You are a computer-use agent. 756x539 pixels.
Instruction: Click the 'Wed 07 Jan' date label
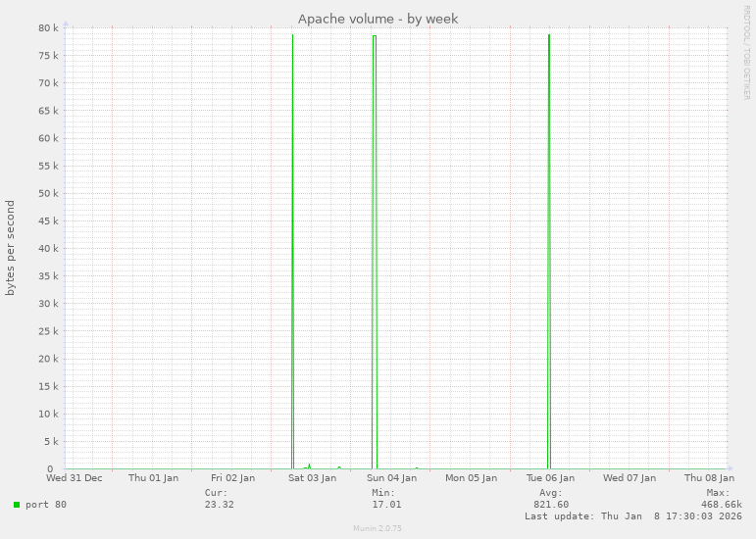pyautogui.click(x=630, y=478)
